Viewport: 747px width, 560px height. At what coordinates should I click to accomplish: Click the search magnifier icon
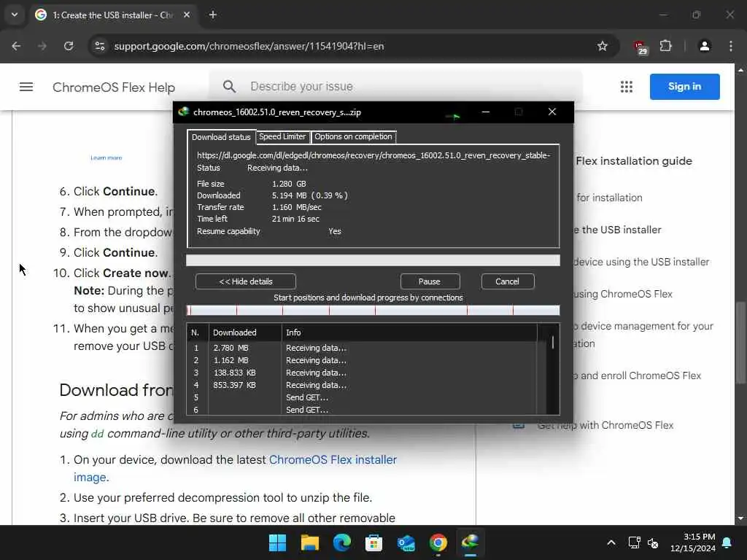[229, 87]
